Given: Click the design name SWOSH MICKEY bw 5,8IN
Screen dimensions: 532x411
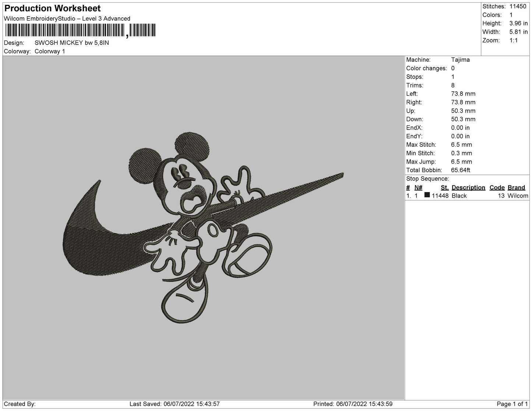Looking at the screenshot, I should point(72,43).
